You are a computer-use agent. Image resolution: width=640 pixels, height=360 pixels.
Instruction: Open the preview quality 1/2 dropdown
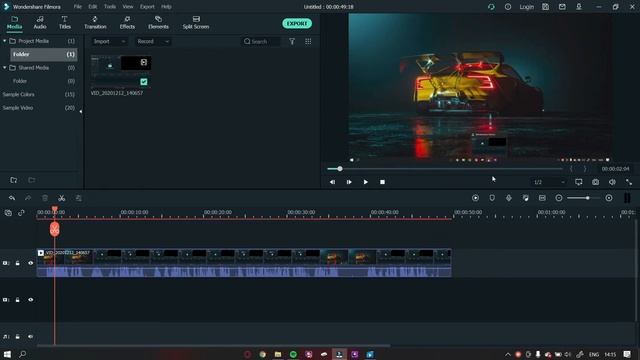(549, 182)
